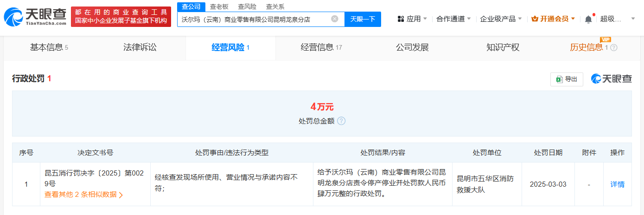Click the 4万元 total penalty amount
Viewport: 644px width, 215px height.
(322, 107)
